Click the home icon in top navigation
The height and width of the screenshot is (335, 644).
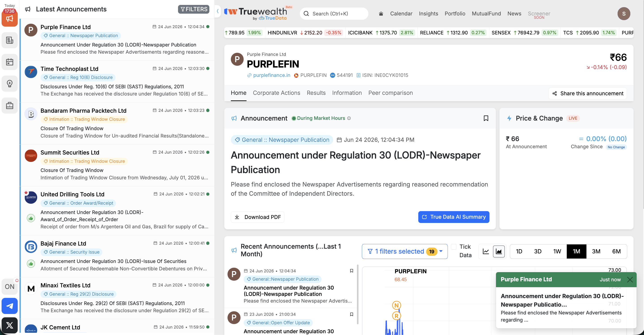[x=381, y=13]
